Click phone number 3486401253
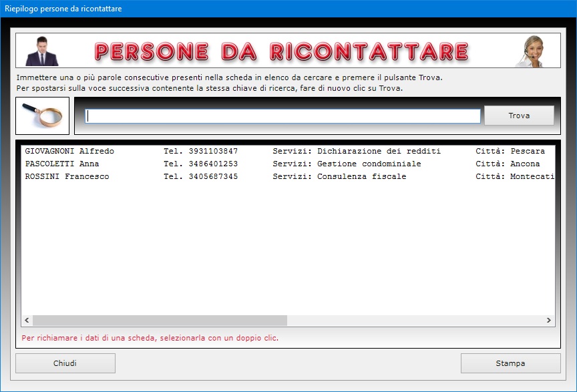Image resolution: width=577 pixels, height=392 pixels. point(213,164)
